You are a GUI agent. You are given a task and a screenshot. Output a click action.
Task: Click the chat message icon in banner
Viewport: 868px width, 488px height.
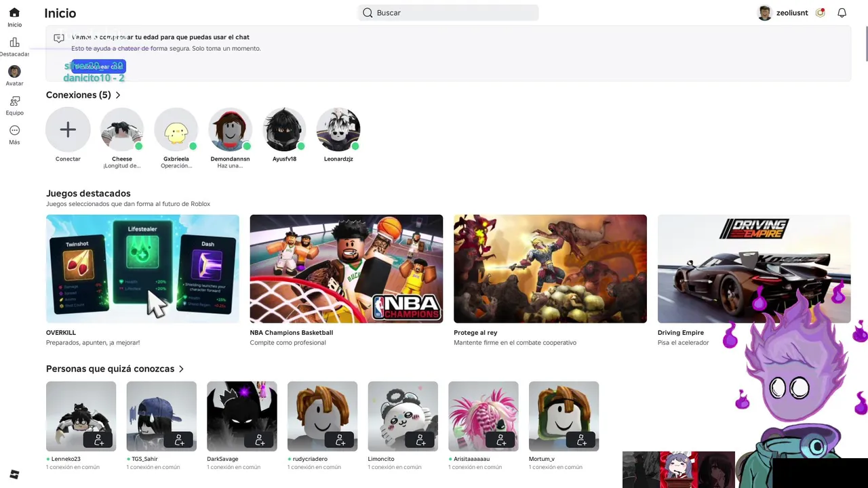(59, 39)
